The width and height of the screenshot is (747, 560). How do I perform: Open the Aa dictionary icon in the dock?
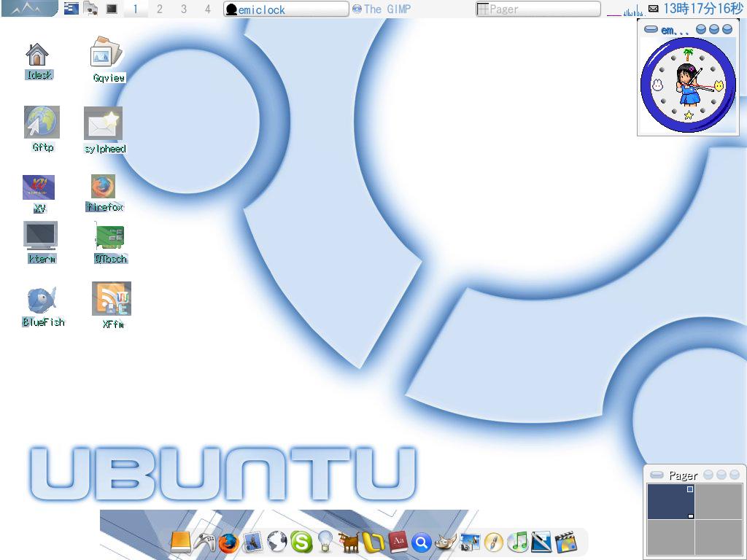click(x=398, y=542)
